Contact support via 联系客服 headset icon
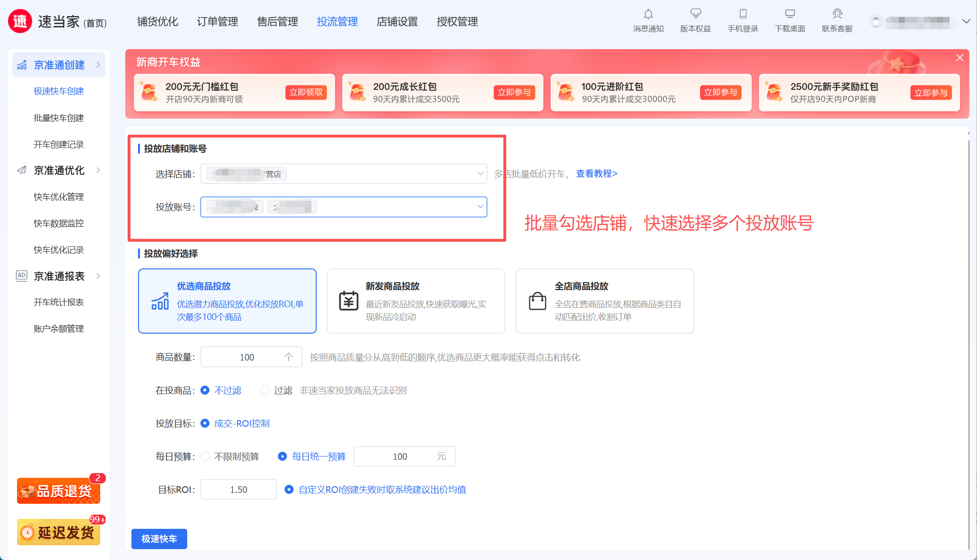 [838, 14]
